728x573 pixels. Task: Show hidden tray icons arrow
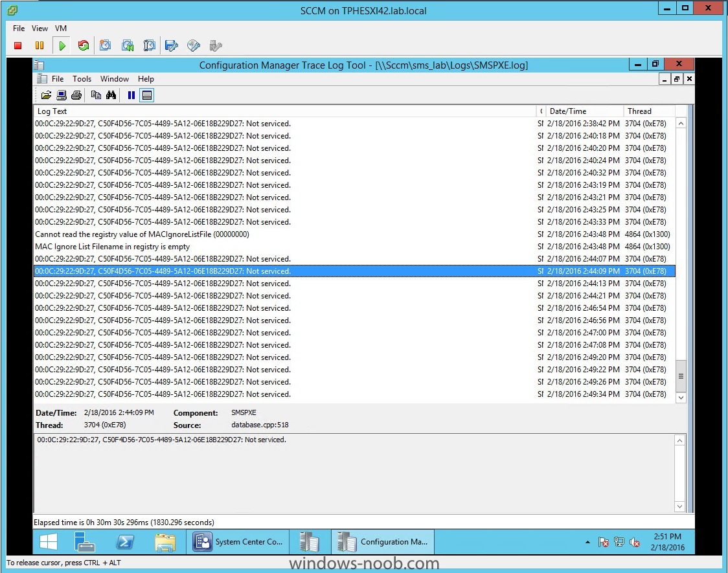point(588,542)
